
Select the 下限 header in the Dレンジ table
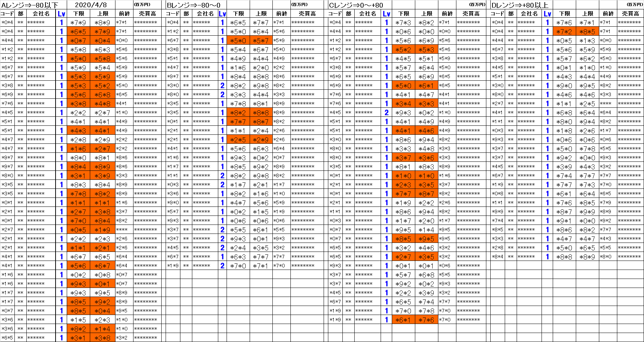pyautogui.click(x=565, y=14)
